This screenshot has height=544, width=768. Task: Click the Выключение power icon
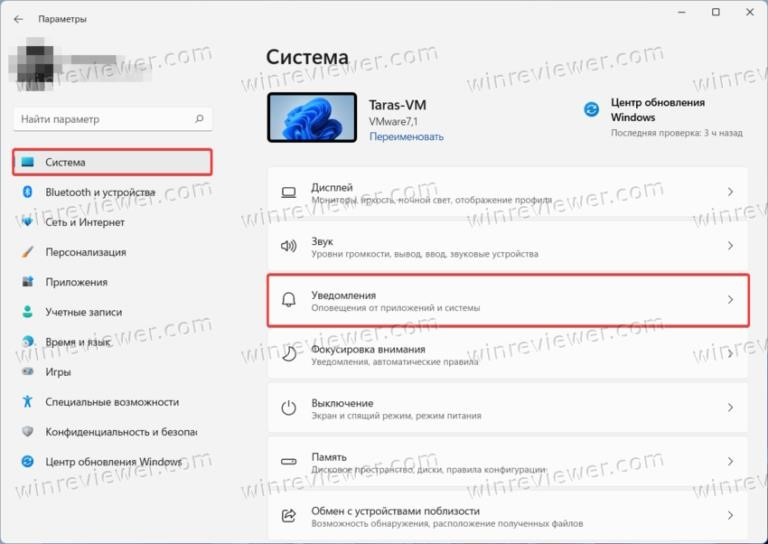(288, 407)
